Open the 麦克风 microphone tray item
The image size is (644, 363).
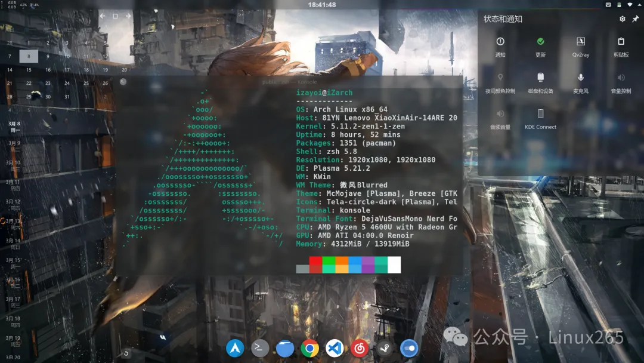coord(580,83)
